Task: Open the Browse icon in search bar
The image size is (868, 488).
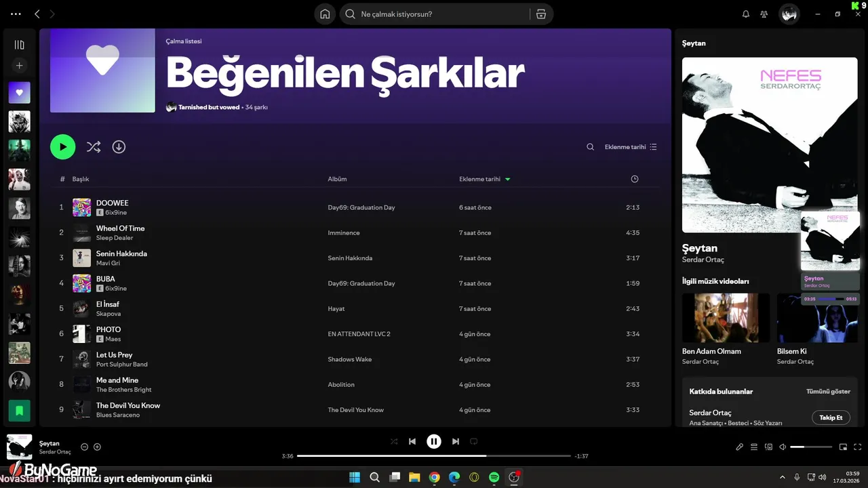Action: coord(541,14)
